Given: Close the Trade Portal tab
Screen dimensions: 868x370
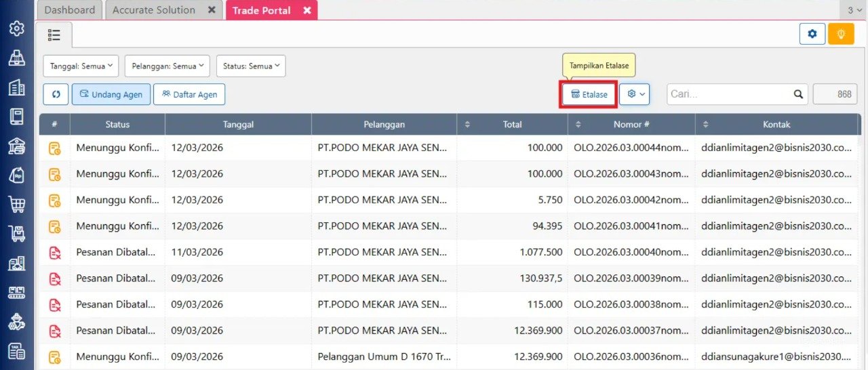Looking at the screenshot, I should tap(307, 10).
